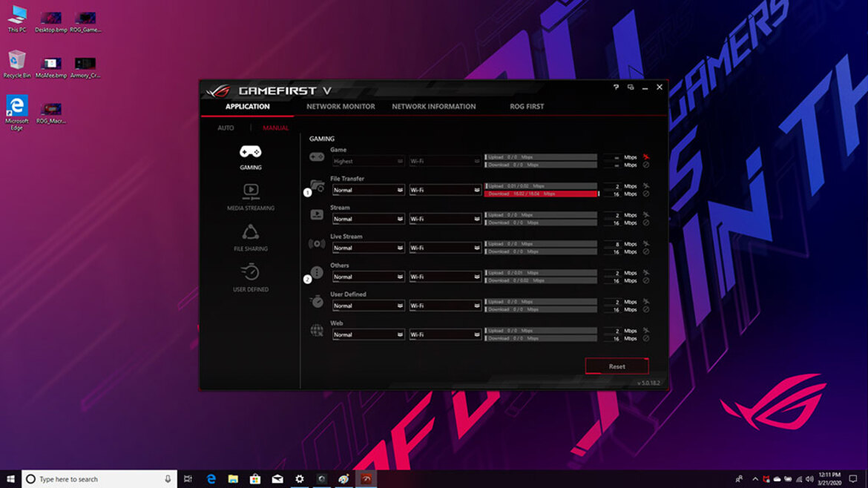Image resolution: width=868 pixels, height=488 pixels.
Task: Select the ROG_Macr... desktop icon
Action: coord(51,113)
